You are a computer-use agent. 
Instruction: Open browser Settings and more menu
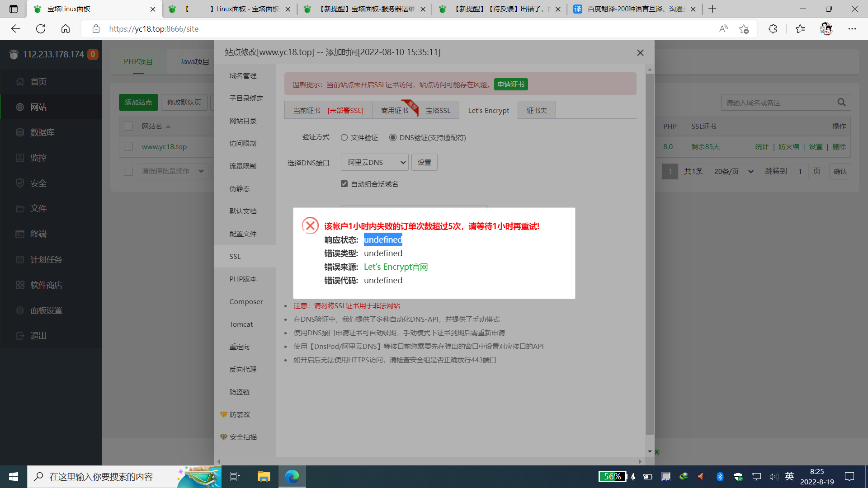point(852,29)
